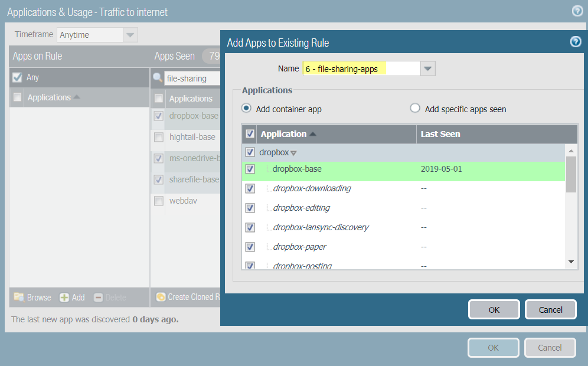Uncheck the dropbox-paper checkbox

coord(250,247)
